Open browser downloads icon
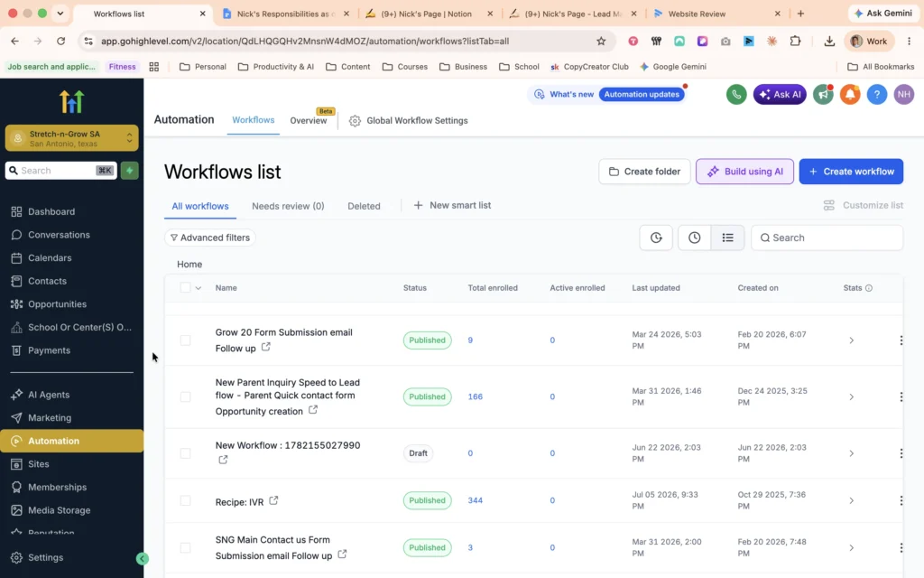This screenshot has height=578, width=924. 829,42
